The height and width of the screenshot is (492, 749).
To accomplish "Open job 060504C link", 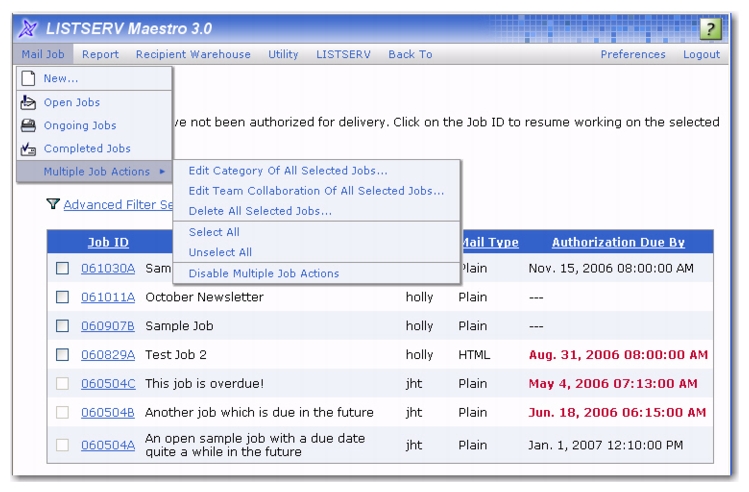I will coord(108,384).
